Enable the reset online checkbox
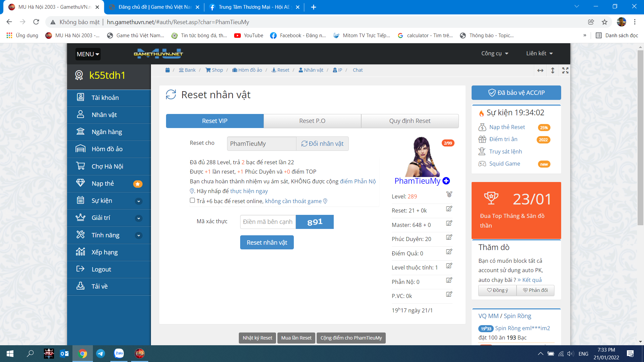Viewport: 644px width, 362px height. point(192,200)
